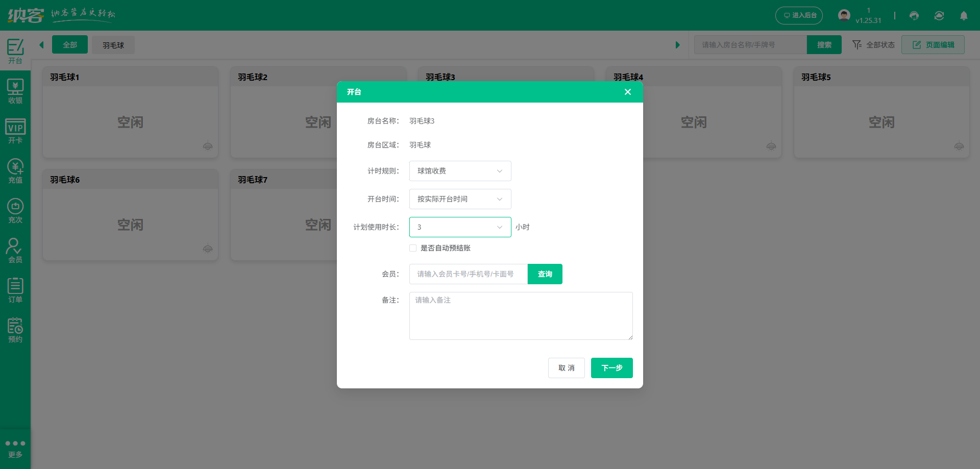Viewport: 980px width, 469px height.
Task: Select the 全部 tab filter
Action: [69, 44]
